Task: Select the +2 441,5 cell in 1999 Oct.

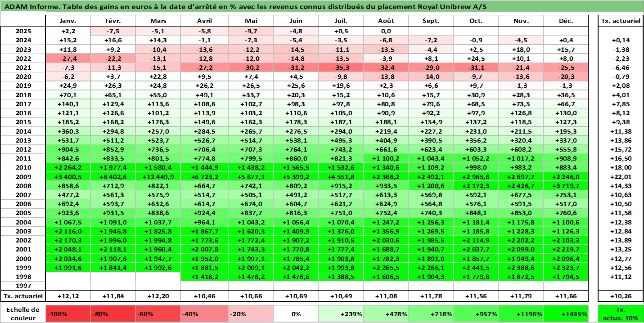Action: 476,268
